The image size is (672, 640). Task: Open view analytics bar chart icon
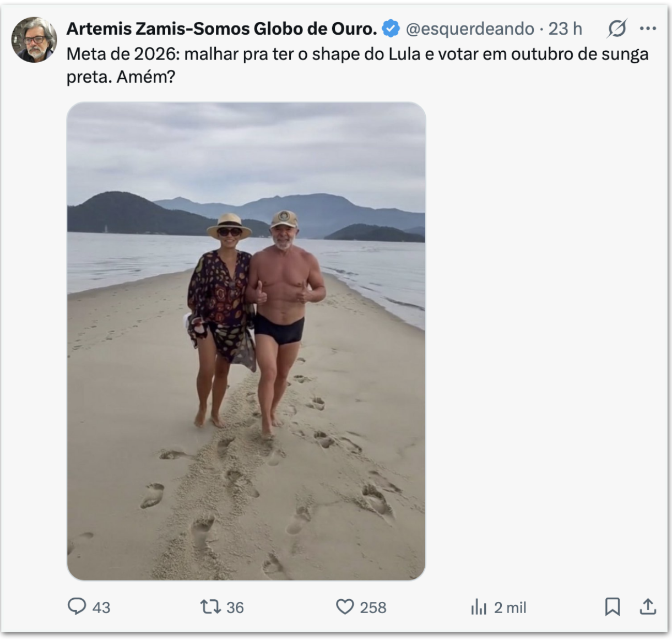tap(479, 607)
